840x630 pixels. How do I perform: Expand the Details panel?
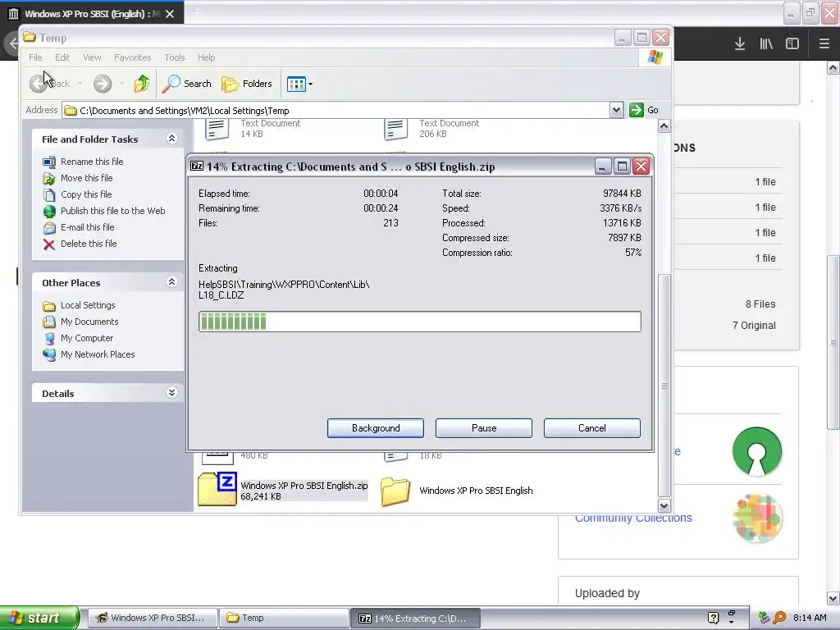171,393
